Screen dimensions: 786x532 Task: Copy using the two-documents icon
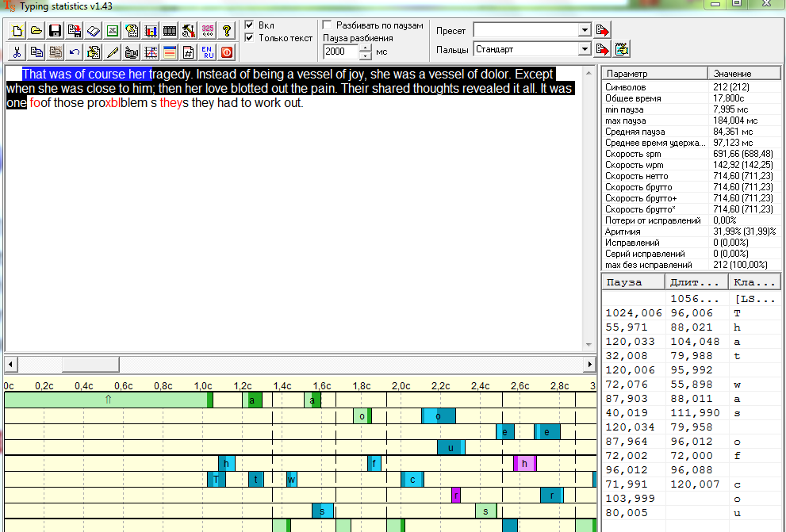[36, 52]
